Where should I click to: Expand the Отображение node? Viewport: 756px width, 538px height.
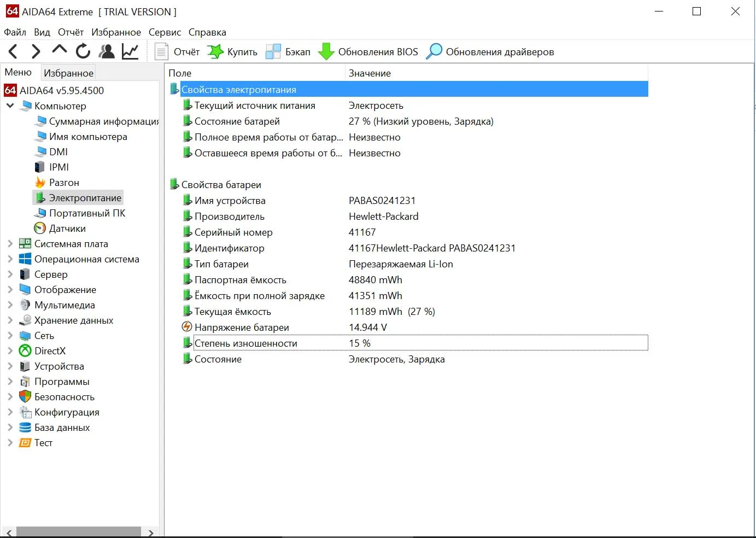(x=10, y=290)
